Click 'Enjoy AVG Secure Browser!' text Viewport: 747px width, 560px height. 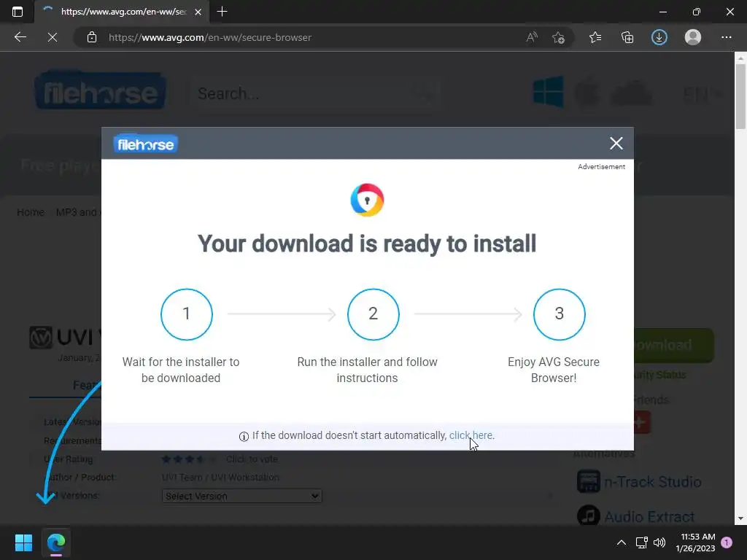click(x=554, y=370)
